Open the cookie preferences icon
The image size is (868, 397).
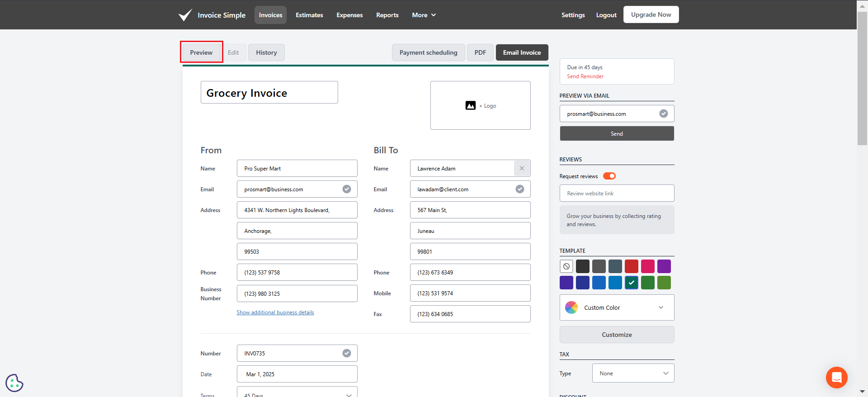click(x=14, y=383)
